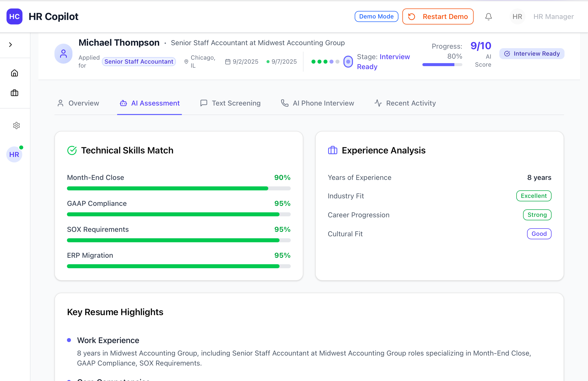Click the Demo Mode badge
This screenshot has height=381, width=588.
[376, 17]
